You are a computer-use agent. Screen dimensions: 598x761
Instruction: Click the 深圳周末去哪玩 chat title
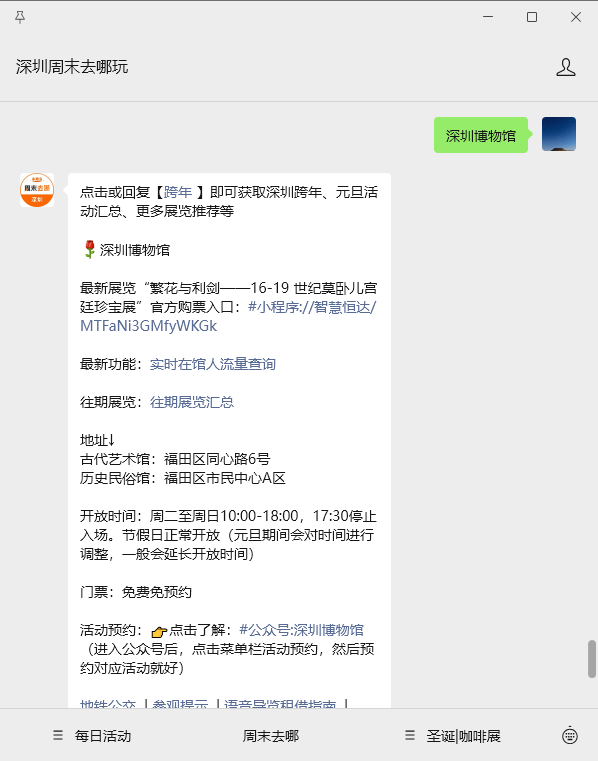72,67
